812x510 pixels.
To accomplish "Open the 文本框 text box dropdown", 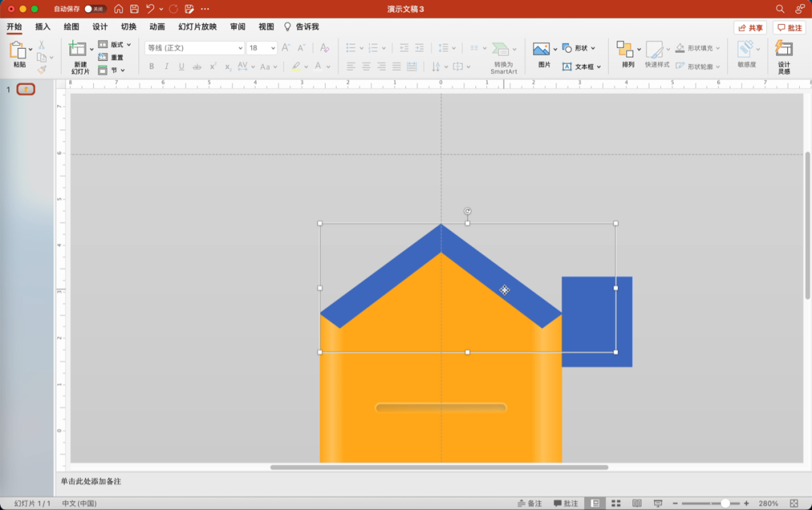I will click(581, 66).
